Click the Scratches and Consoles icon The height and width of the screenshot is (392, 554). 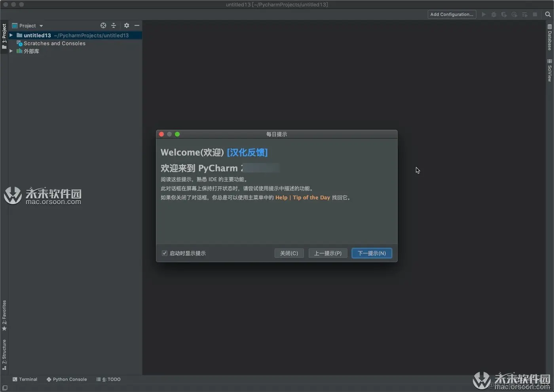pyautogui.click(x=19, y=44)
